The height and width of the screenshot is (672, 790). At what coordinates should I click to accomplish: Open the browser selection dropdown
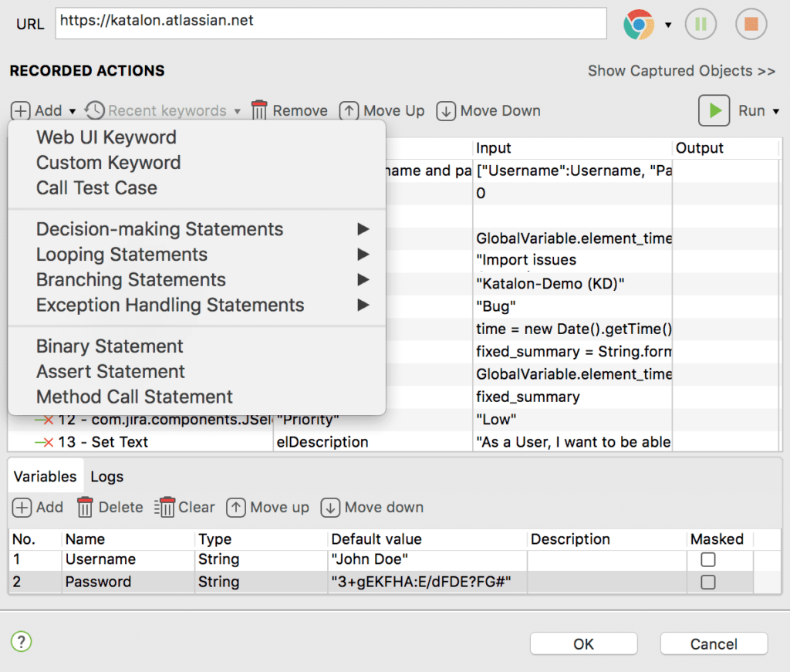(x=668, y=24)
